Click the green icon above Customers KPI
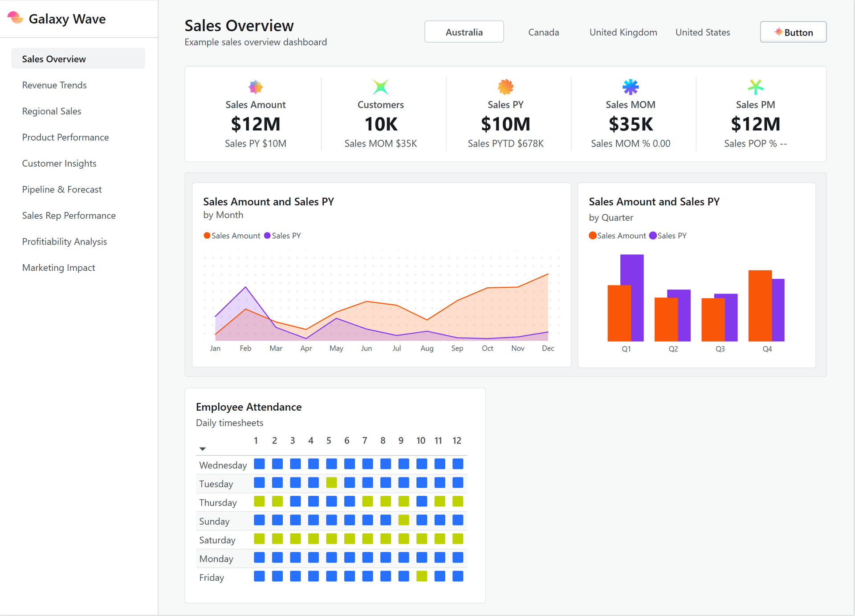The height and width of the screenshot is (616, 855). click(x=381, y=87)
